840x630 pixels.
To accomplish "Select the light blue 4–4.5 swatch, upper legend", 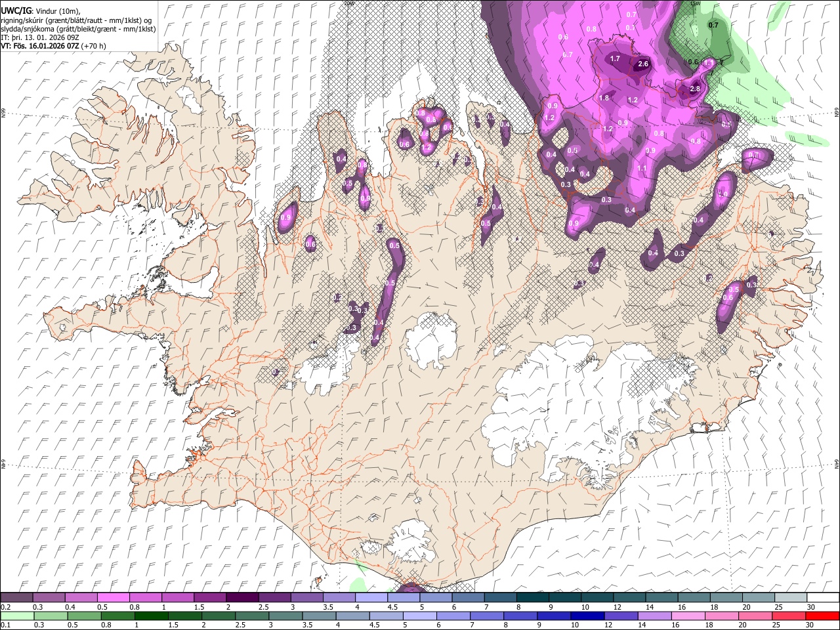I will click(x=371, y=598).
